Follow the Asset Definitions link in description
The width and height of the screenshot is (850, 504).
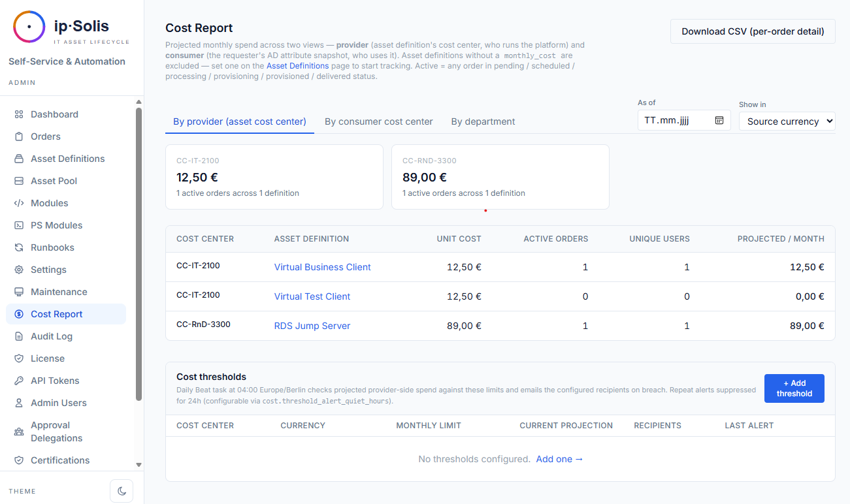coord(297,66)
